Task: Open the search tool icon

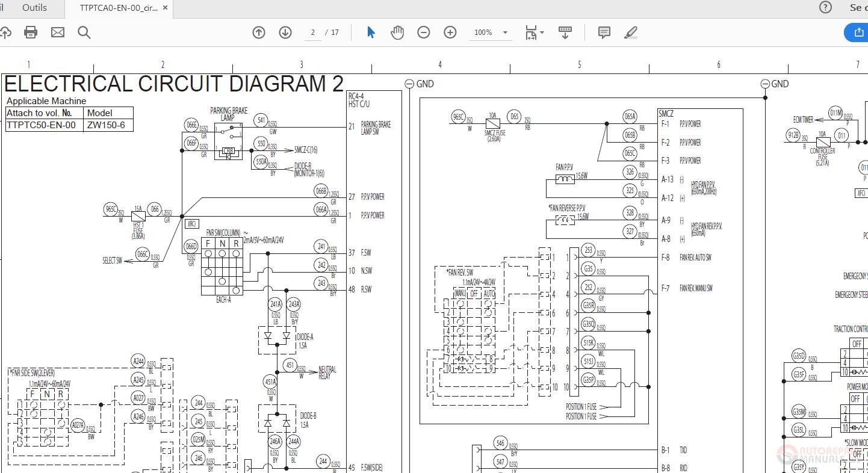Action: (84, 32)
